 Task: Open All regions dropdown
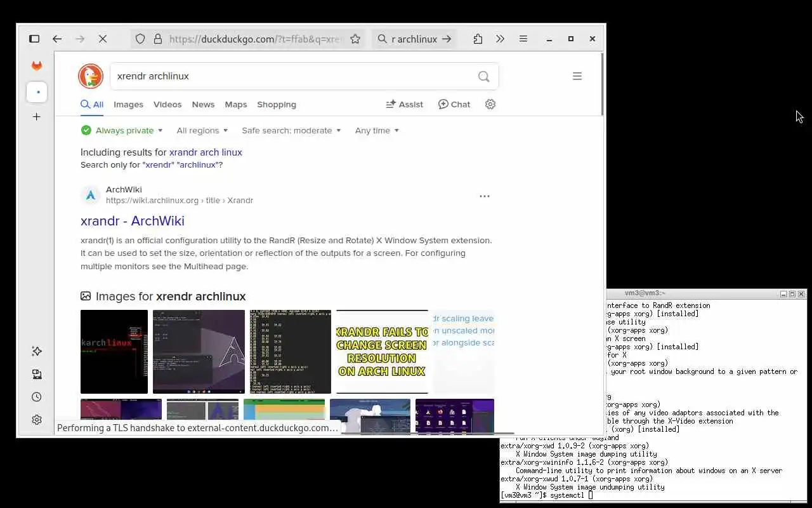[202, 130]
